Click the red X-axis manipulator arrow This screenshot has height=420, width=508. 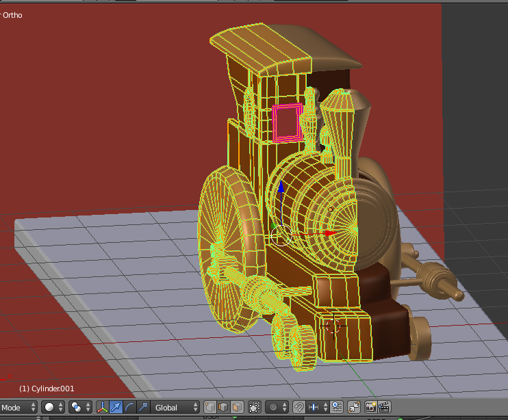coord(330,233)
